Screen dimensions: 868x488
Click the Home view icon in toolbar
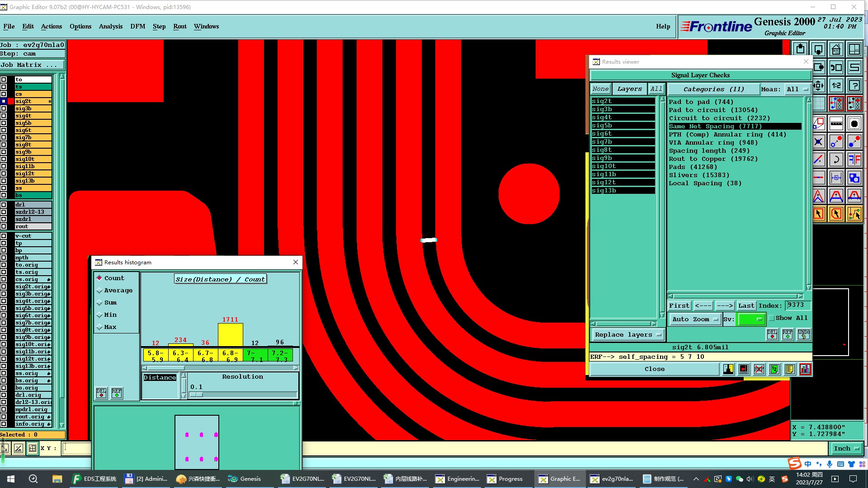click(836, 49)
